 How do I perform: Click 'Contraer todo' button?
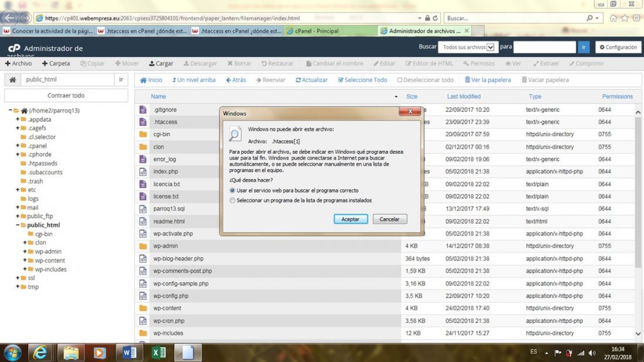[66, 95]
